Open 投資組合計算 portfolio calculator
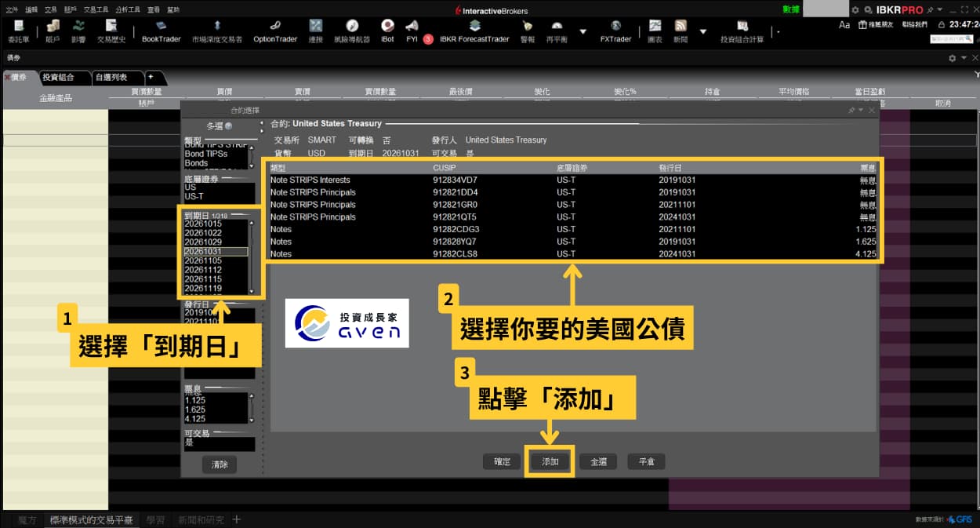The image size is (980, 528). [742, 31]
